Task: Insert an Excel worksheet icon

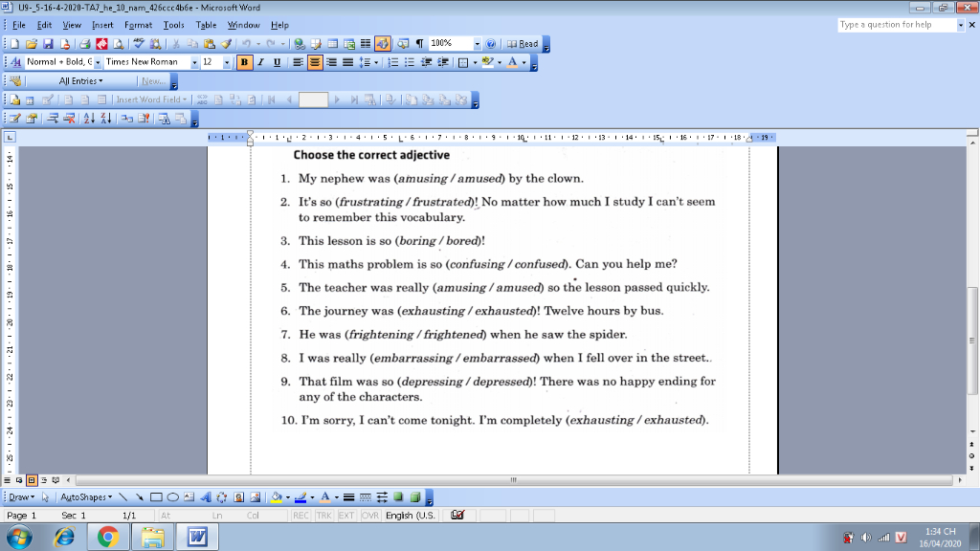Action: 349,44
